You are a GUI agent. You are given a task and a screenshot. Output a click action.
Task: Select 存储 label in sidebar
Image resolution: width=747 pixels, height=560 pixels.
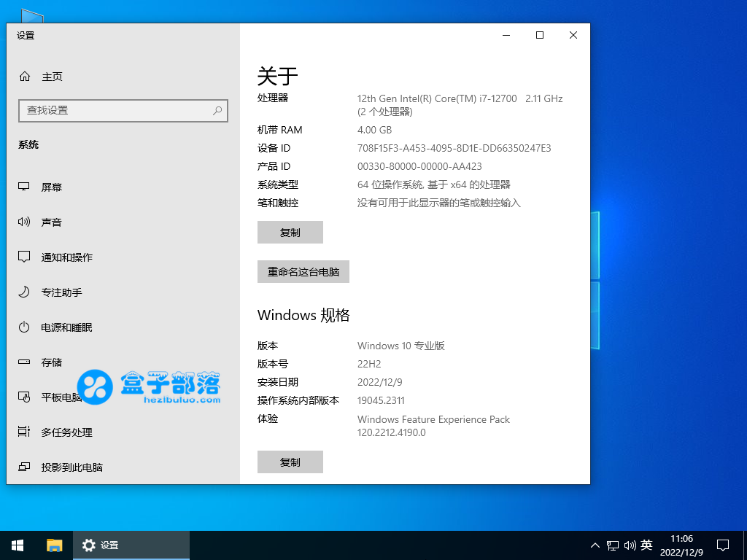[x=52, y=362]
